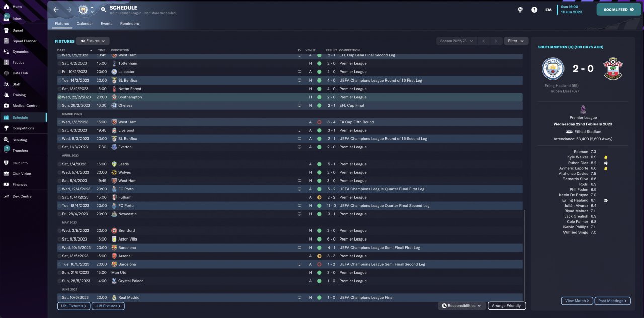Open the Home sidebar icon

[x=7, y=7]
